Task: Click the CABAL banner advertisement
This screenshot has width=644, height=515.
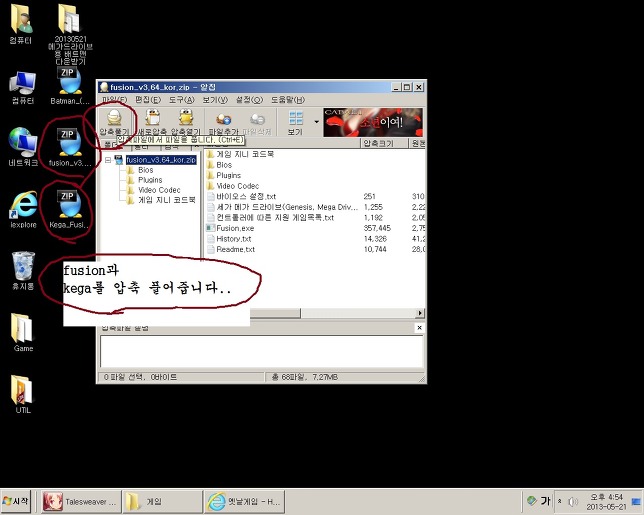Action: pyautogui.click(x=373, y=122)
